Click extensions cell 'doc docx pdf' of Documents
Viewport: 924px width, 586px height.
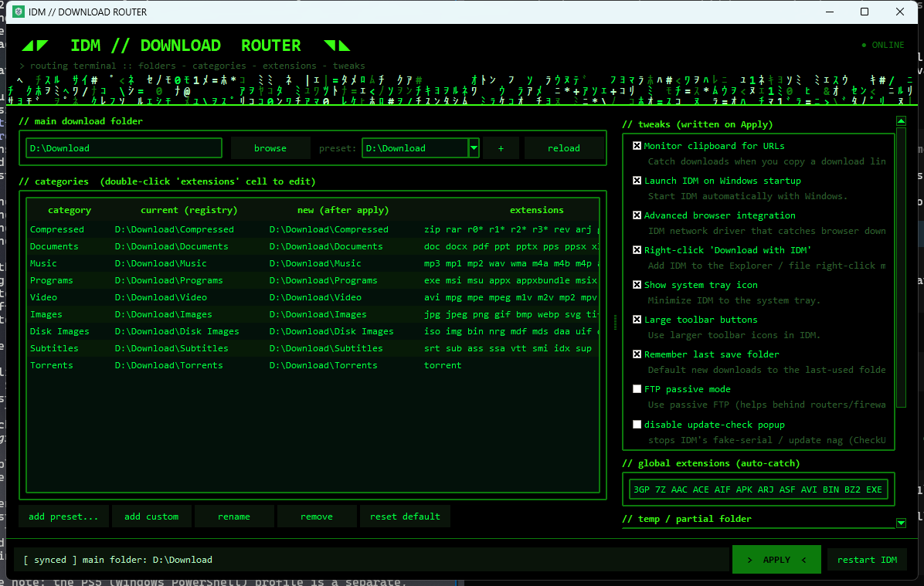(x=511, y=246)
